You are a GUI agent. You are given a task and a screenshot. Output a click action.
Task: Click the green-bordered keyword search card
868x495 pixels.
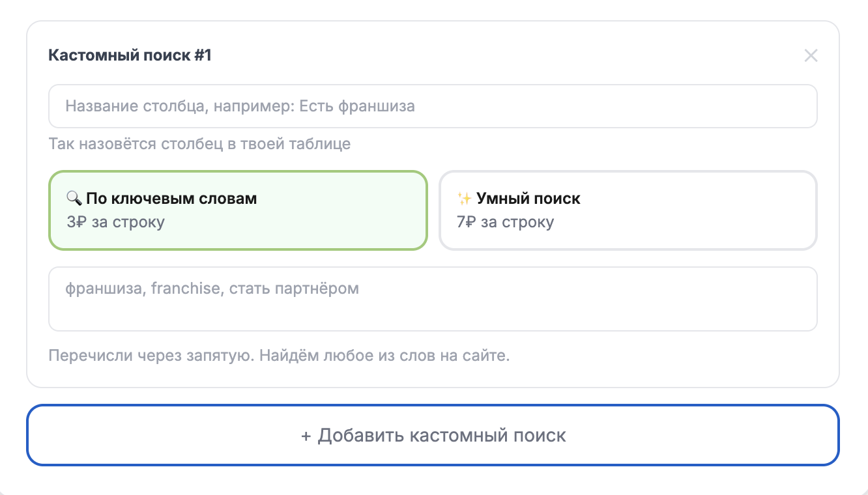click(238, 210)
